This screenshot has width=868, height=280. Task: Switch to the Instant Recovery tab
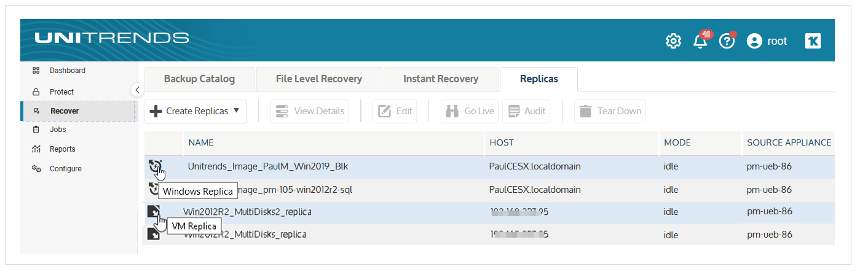point(441,79)
